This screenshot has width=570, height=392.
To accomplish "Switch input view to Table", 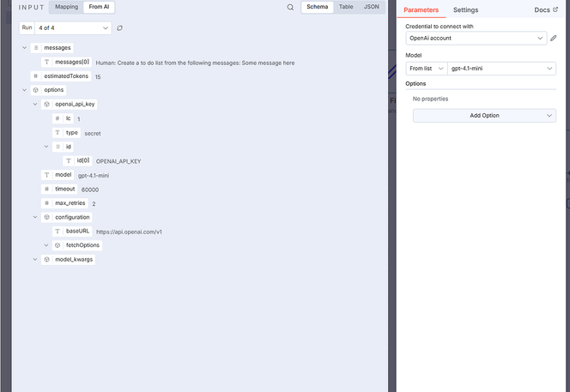I will [x=345, y=7].
